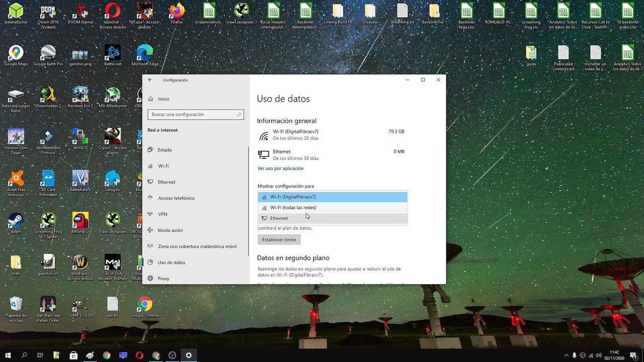
Task: Select Among Us desktop icon
Action: coord(80,223)
